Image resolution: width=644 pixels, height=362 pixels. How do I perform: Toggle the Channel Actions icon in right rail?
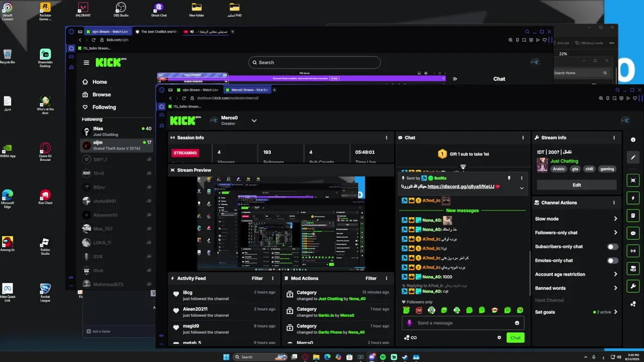click(x=633, y=269)
